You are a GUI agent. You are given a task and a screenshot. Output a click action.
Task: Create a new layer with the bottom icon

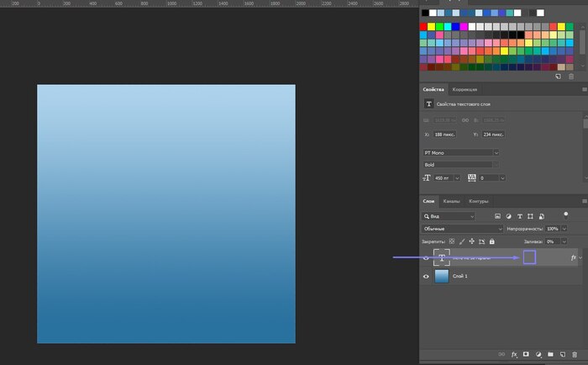click(x=562, y=355)
